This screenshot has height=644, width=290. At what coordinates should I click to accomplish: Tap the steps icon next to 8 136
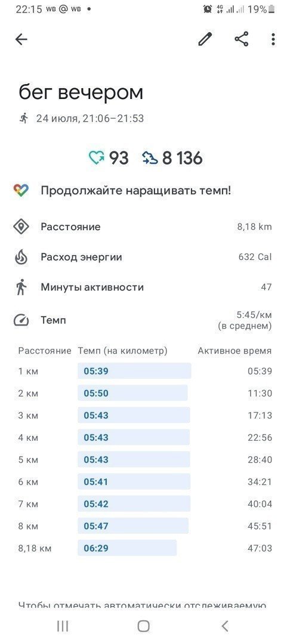(150, 158)
